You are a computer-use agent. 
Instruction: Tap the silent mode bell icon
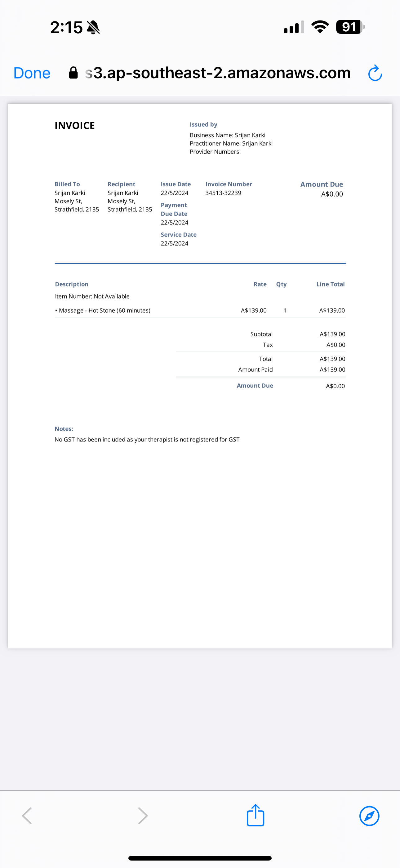click(x=93, y=27)
